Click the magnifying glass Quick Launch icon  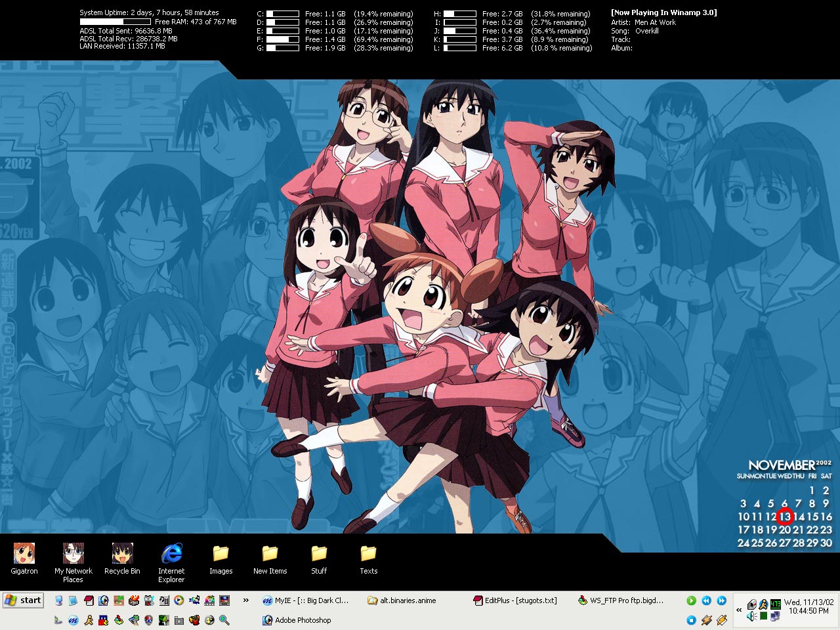224,620
